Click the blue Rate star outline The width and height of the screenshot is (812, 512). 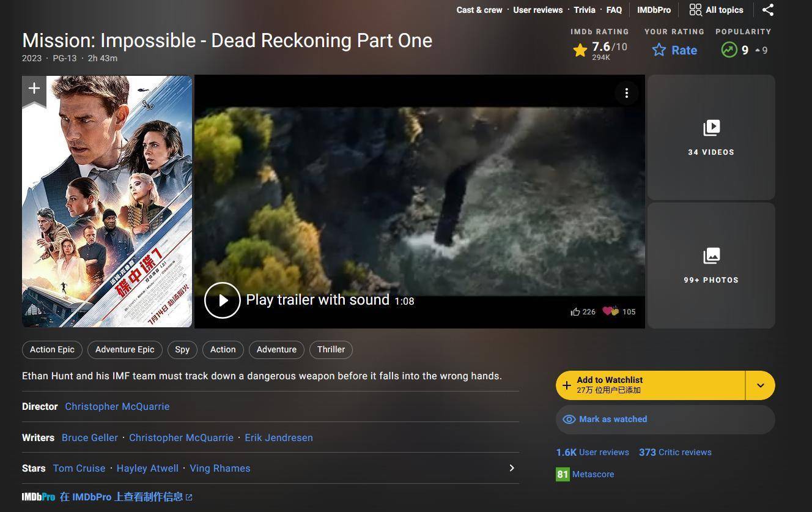(x=659, y=50)
